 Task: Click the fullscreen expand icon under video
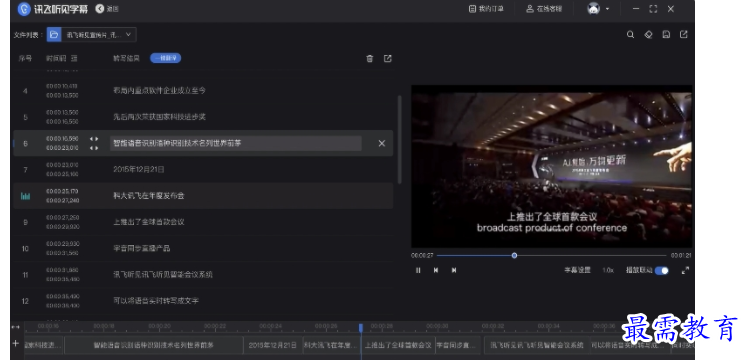coord(685,270)
